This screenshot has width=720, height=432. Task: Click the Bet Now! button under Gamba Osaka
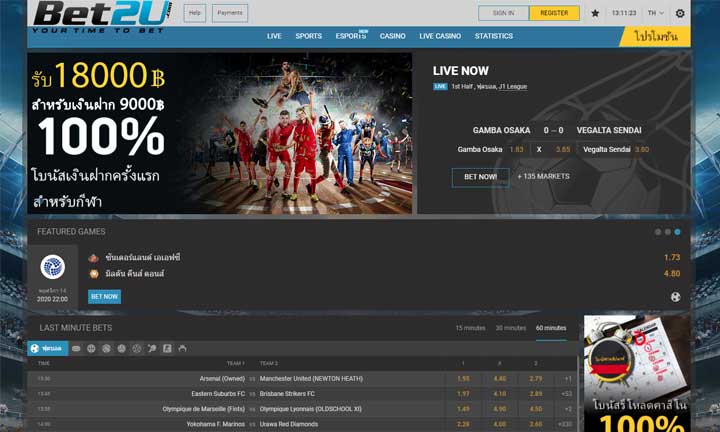point(480,177)
